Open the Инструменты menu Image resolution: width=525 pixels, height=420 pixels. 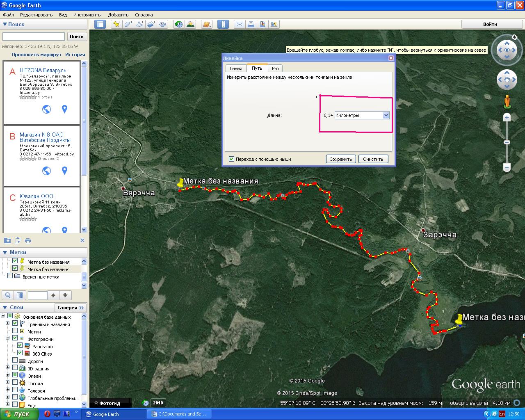point(87,15)
